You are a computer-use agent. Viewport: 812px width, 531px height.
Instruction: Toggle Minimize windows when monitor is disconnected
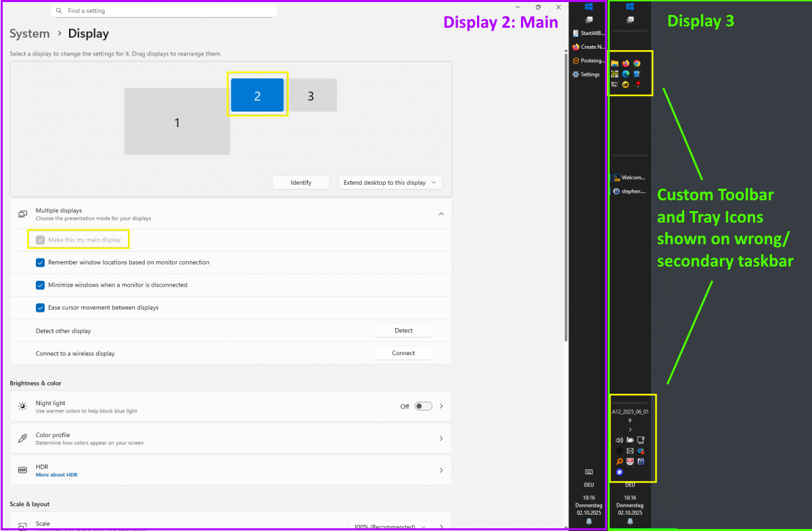40,285
